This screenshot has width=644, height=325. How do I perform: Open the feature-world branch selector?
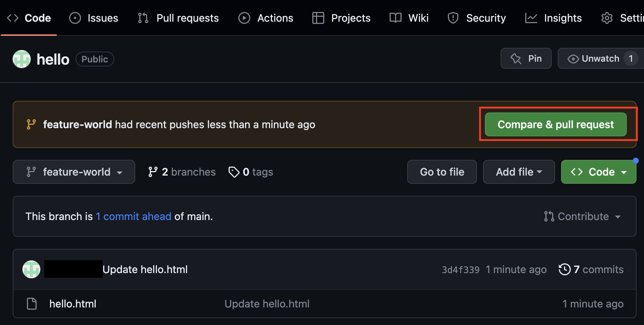tap(74, 172)
